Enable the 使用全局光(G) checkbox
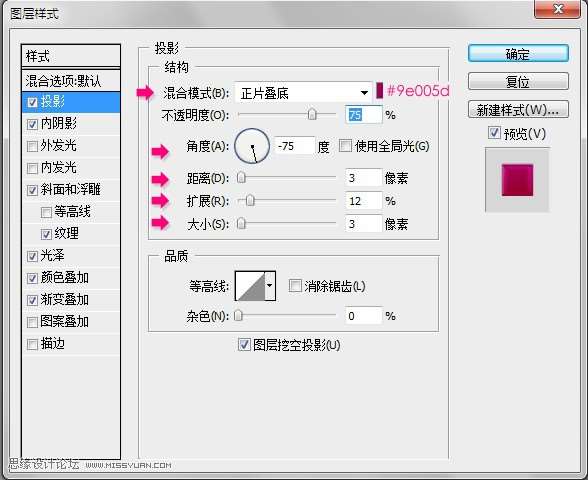The height and width of the screenshot is (480, 588). tap(345, 146)
